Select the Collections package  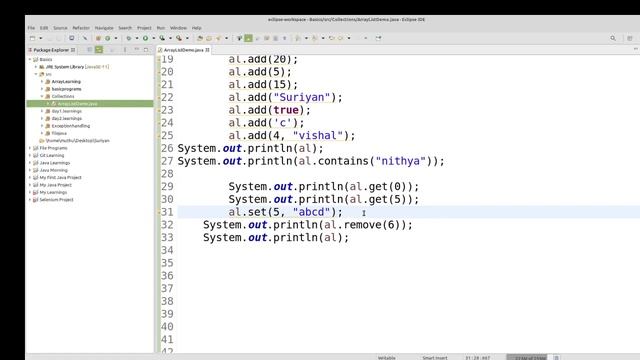tap(63, 96)
